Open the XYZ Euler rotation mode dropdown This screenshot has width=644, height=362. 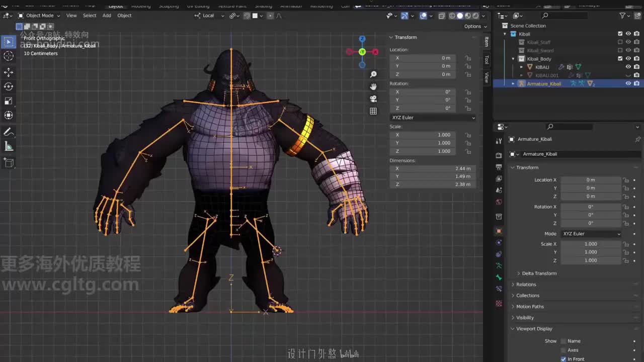[x=591, y=234]
